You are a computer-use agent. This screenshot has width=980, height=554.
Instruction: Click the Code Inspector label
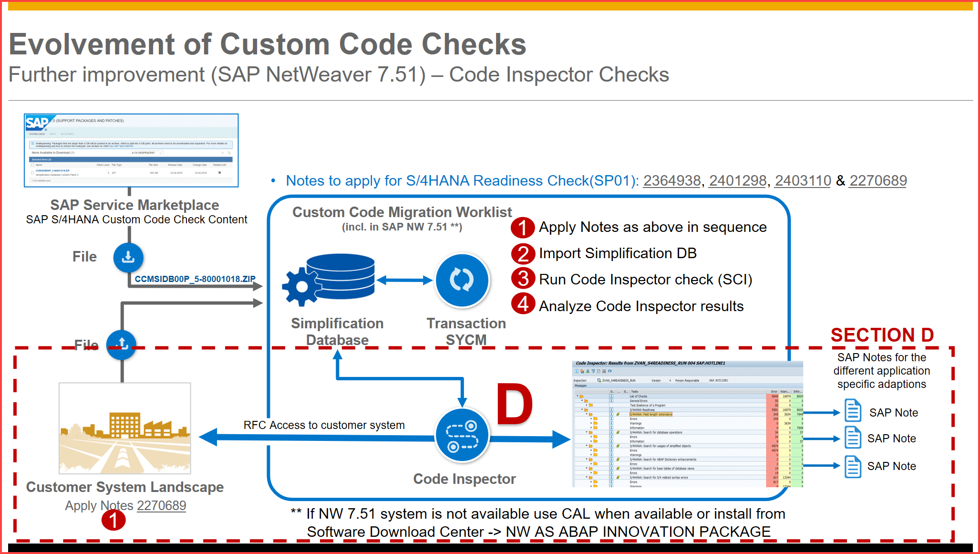coord(464,479)
